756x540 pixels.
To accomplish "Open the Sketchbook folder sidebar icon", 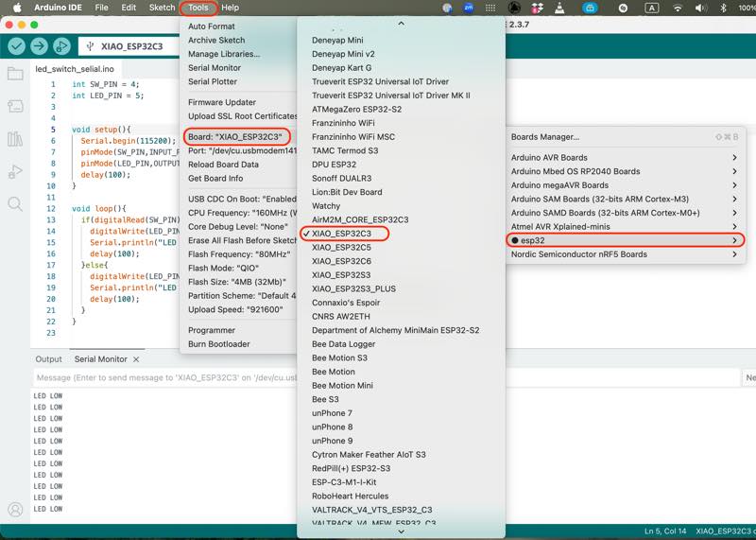I will point(15,74).
